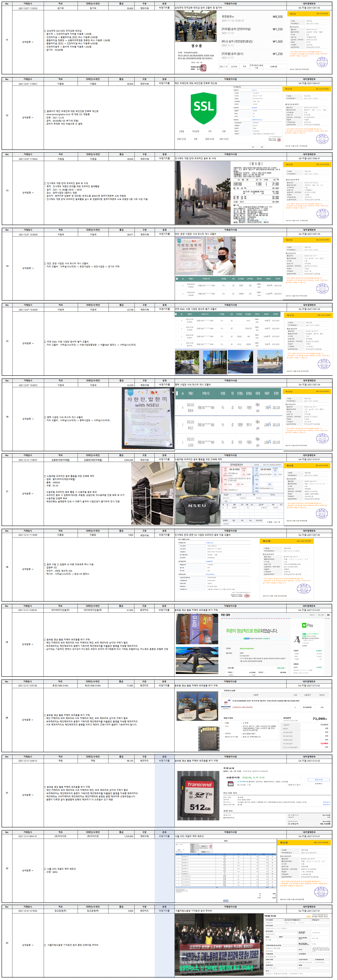Screen dimensions: 337x980
Task: Click the SLIK tripod product icon in N Pay summary
Action: click(x=297, y=639)
